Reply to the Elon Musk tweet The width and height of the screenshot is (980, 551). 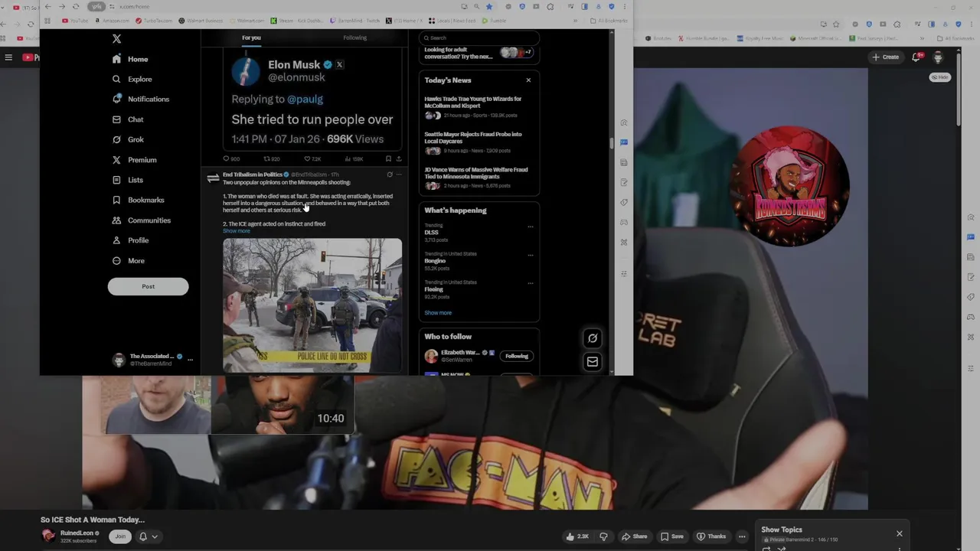pyautogui.click(x=230, y=159)
